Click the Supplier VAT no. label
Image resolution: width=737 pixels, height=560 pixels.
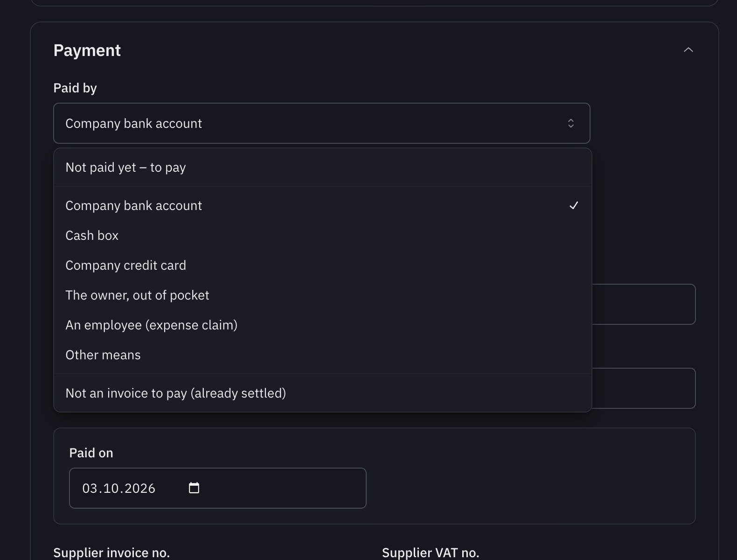click(431, 553)
